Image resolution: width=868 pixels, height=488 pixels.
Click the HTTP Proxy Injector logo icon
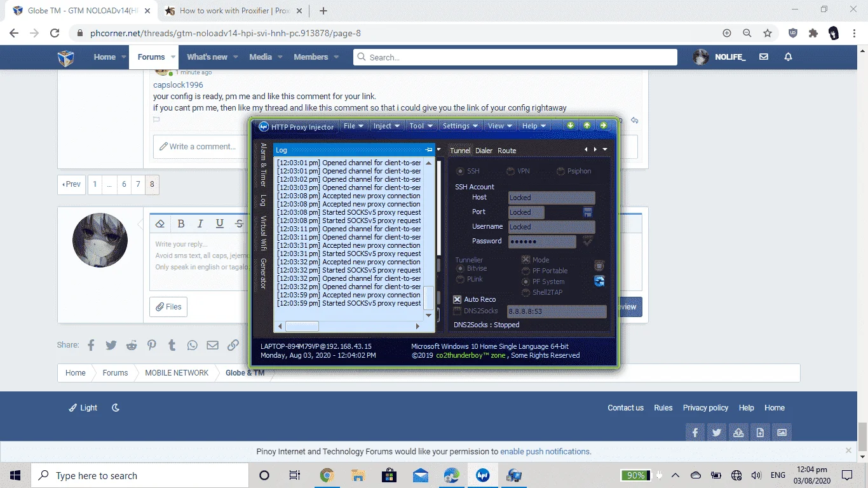point(264,126)
